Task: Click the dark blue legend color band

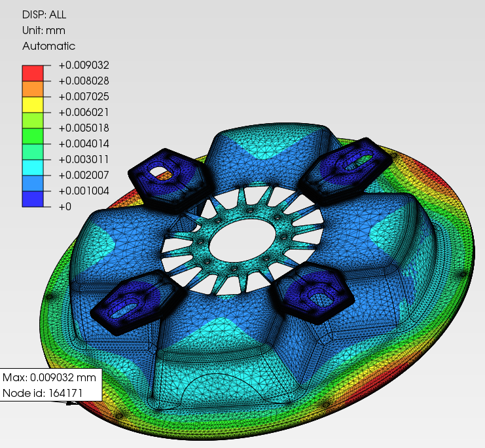Action: (x=33, y=199)
